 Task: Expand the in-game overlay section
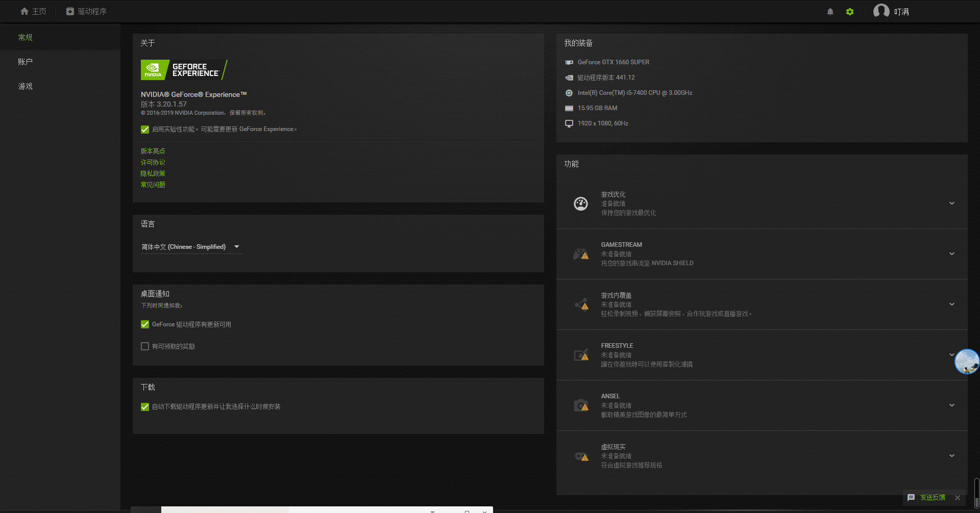[x=952, y=304]
